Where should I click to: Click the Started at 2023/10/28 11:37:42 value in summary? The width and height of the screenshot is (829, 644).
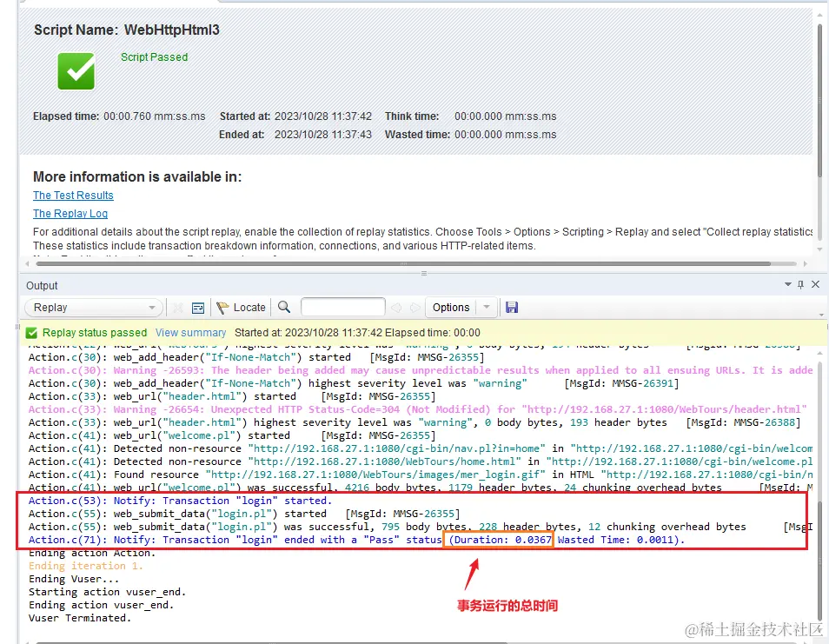pos(323,116)
